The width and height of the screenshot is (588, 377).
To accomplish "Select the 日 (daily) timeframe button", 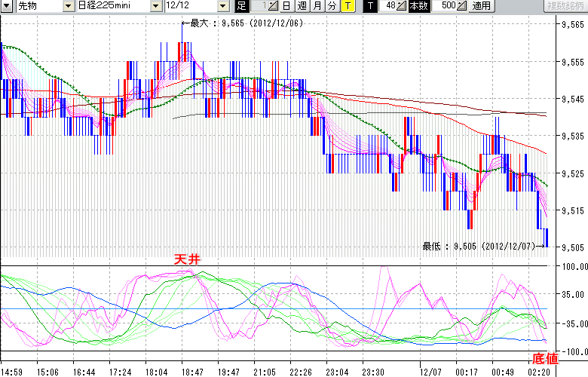I will click(286, 6).
